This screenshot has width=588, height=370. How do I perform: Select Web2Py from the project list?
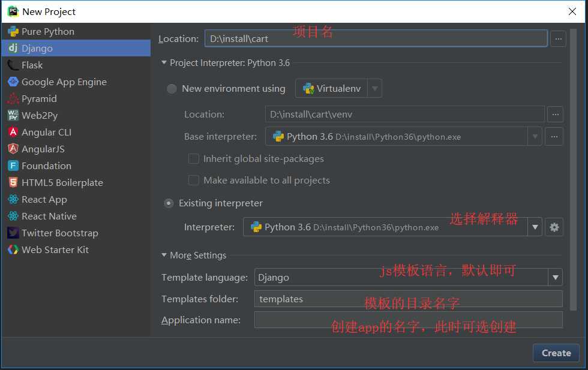pos(76,115)
